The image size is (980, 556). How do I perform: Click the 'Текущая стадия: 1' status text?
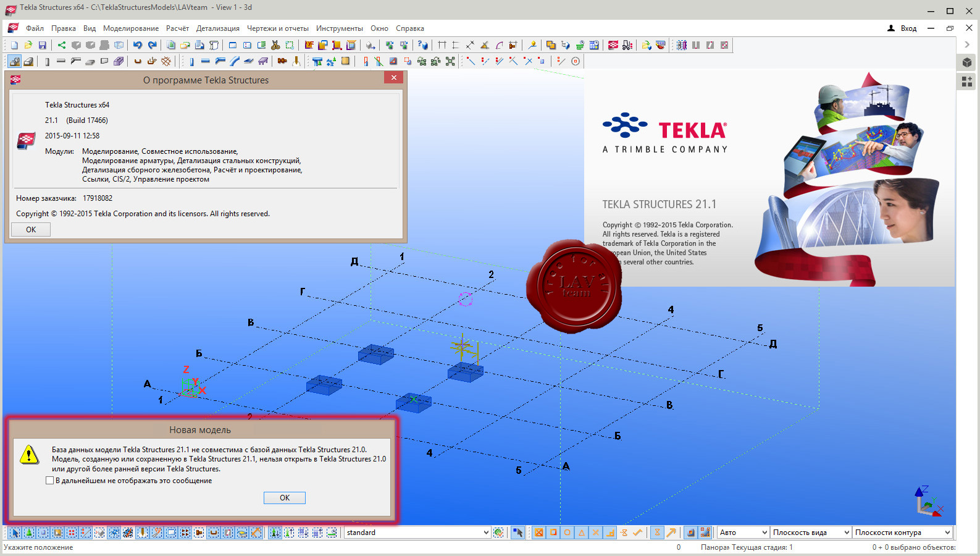coord(762,547)
